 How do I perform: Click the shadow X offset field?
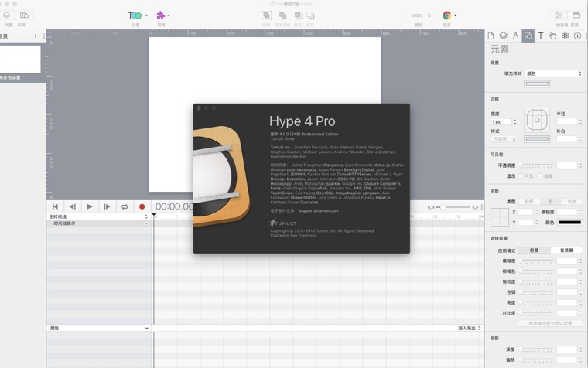[526, 212]
